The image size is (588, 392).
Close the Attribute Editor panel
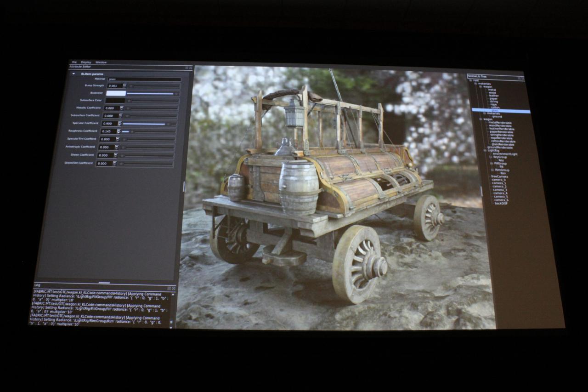pos(191,68)
